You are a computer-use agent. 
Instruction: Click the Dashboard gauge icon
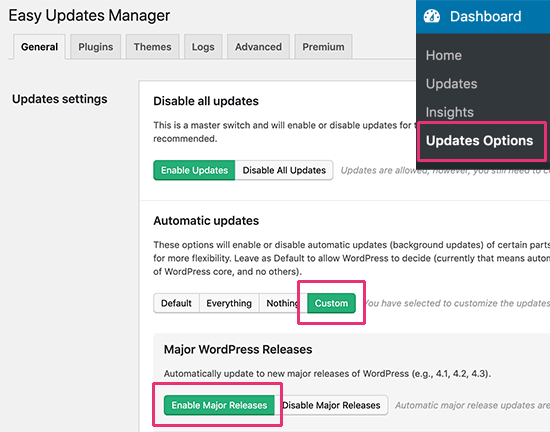pos(431,16)
